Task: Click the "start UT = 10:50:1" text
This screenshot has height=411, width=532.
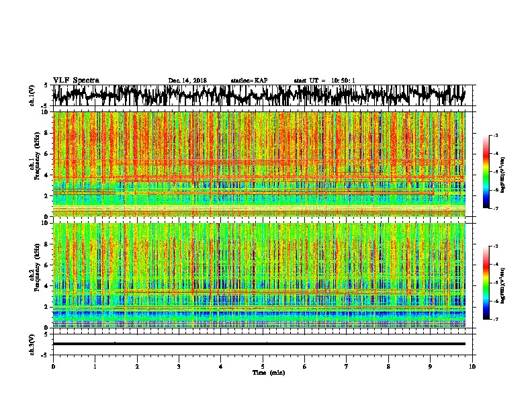Action: tap(324, 81)
